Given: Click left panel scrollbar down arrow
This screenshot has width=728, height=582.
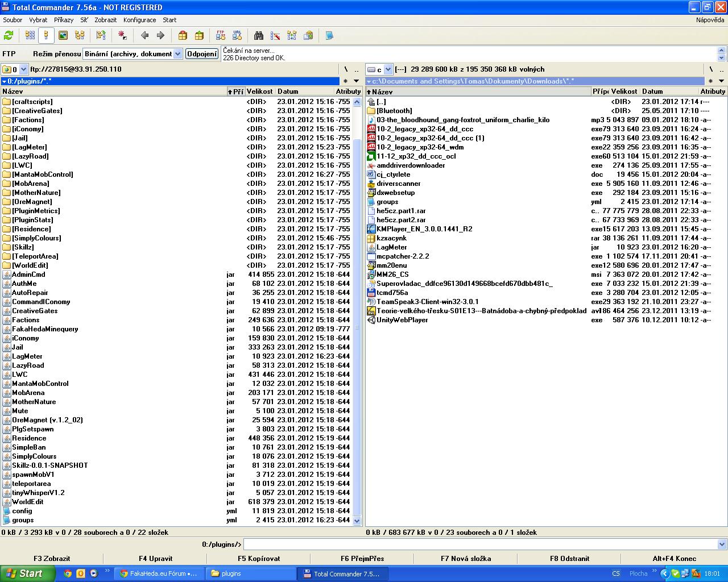Looking at the screenshot, I should coord(357,520).
